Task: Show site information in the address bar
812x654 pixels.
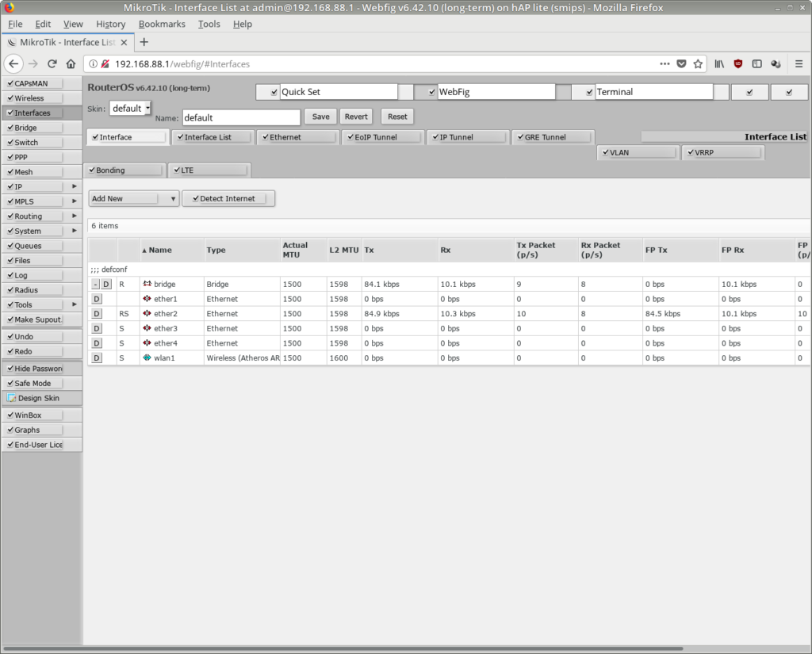Action: pyautogui.click(x=93, y=63)
